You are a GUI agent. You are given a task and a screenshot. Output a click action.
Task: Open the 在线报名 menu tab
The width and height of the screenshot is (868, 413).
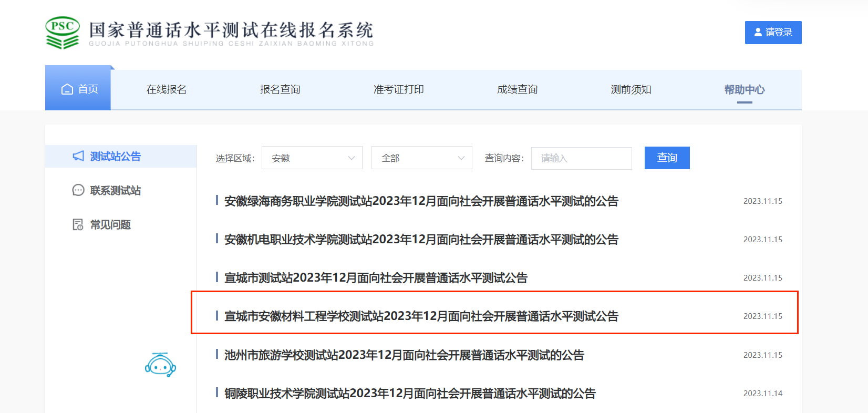coord(167,89)
